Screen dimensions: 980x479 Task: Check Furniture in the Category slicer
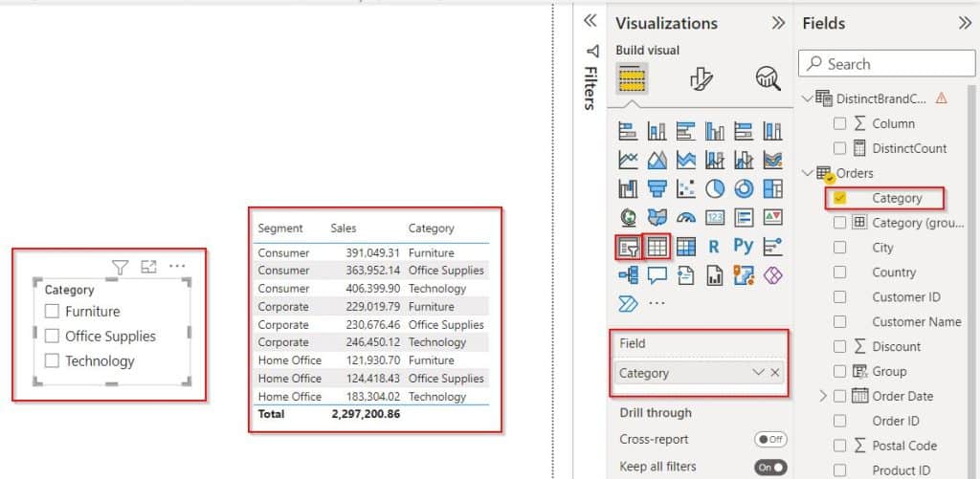[x=52, y=311]
